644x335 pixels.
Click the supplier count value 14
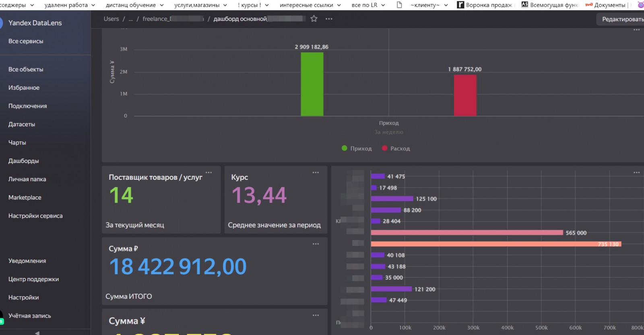tap(121, 195)
